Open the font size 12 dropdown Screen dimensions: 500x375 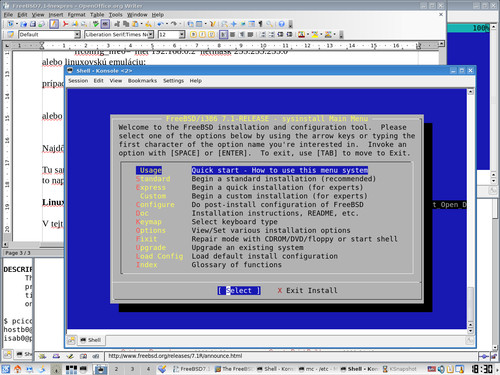[x=182, y=34]
